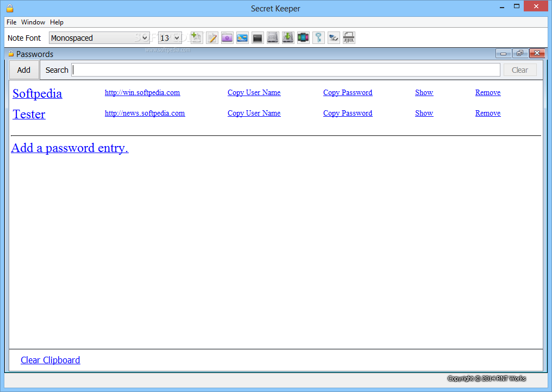Click the Passwords window padlock icon

click(11, 54)
